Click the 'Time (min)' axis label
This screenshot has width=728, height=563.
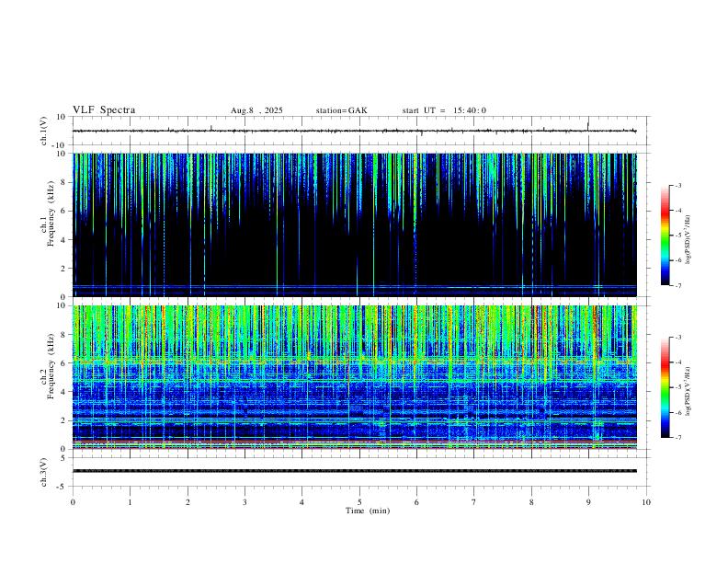pos(368,511)
